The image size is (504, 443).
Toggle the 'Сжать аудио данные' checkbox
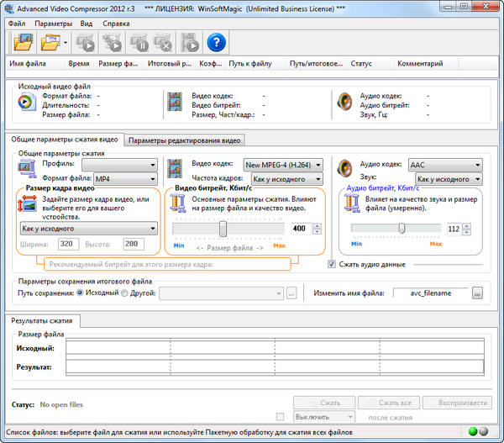(333, 264)
